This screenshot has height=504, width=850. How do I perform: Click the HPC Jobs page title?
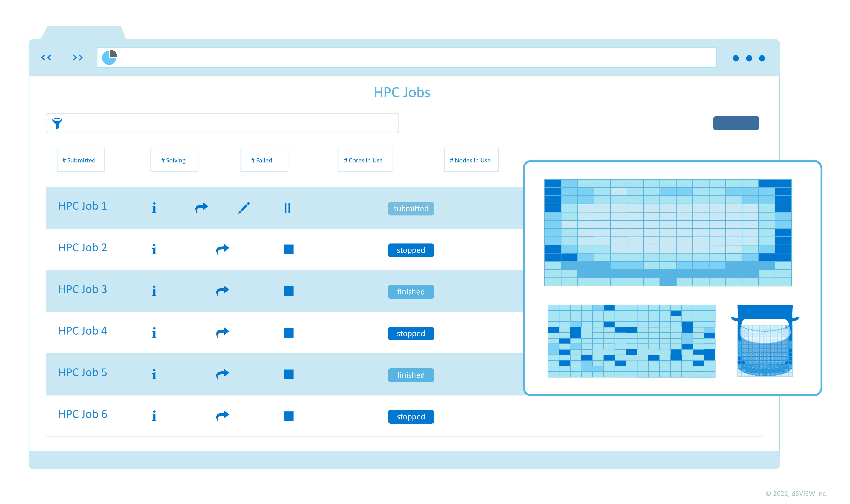click(x=402, y=92)
